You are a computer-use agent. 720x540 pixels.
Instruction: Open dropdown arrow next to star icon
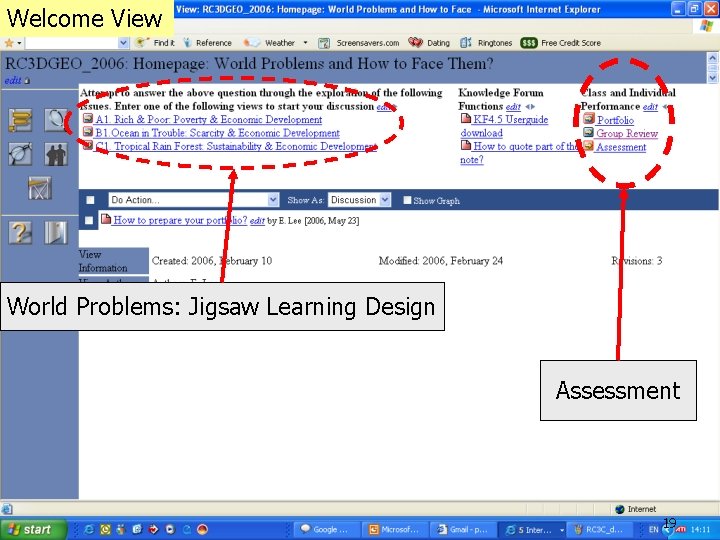19,44
